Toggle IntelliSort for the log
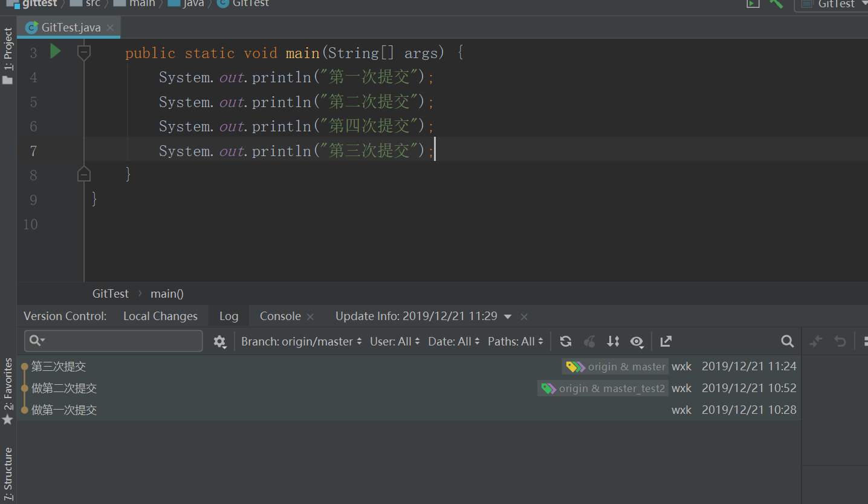The height and width of the screenshot is (504, 868). tap(613, 341)
